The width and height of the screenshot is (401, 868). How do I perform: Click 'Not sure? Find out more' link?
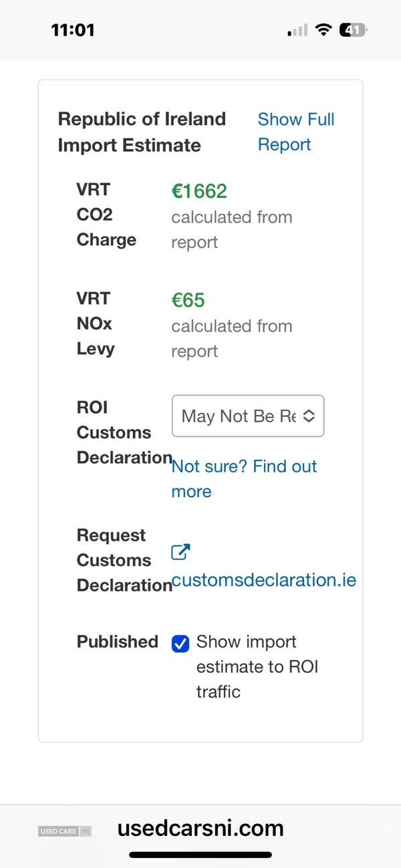pyautogui.click(x=244, y=478)
